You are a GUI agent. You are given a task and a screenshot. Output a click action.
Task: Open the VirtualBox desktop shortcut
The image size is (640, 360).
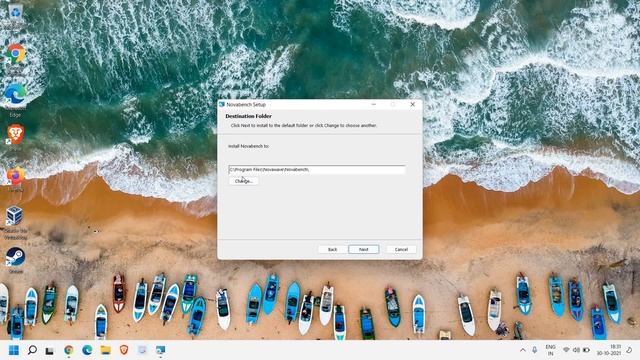15,216
